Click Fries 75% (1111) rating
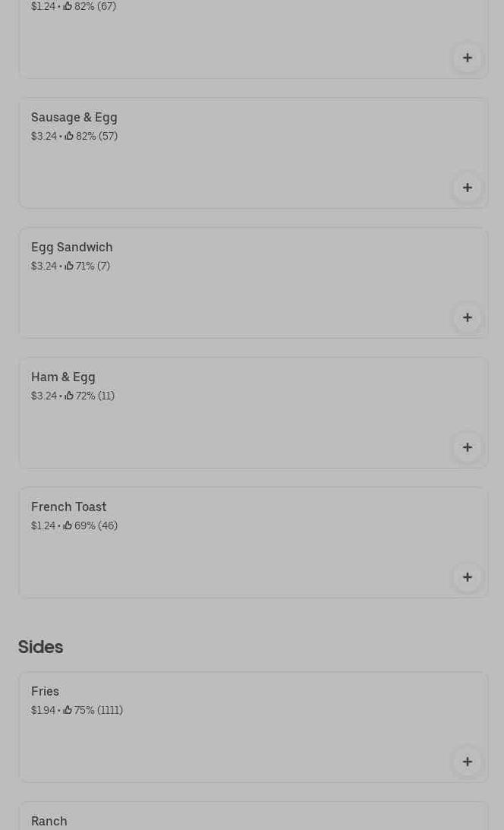This screenshot has width=504, height=830. pos(93,710)
